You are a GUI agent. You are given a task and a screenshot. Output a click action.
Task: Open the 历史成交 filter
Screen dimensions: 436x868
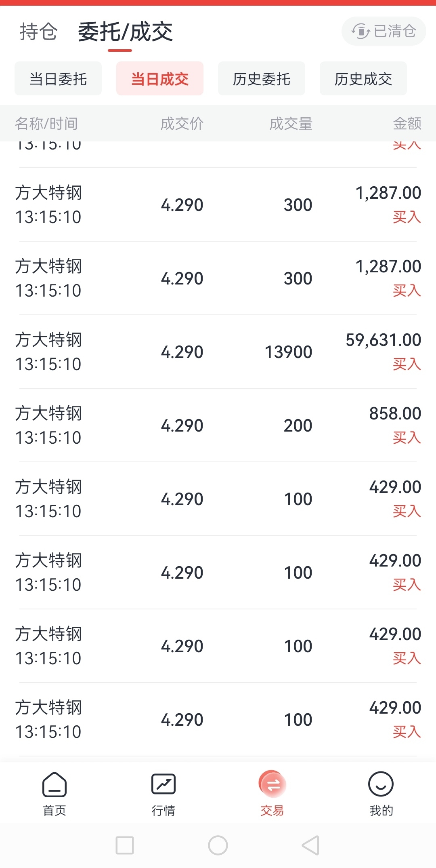363,78
